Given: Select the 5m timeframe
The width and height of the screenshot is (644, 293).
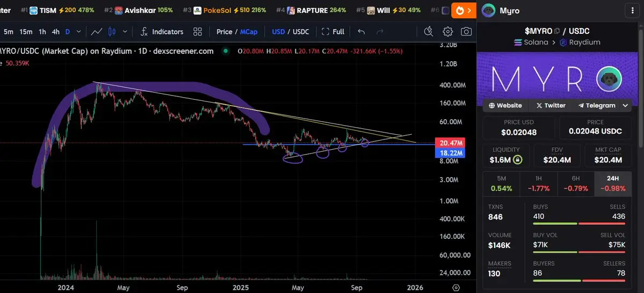Looking at the screenshot, I should click(9, 32).
